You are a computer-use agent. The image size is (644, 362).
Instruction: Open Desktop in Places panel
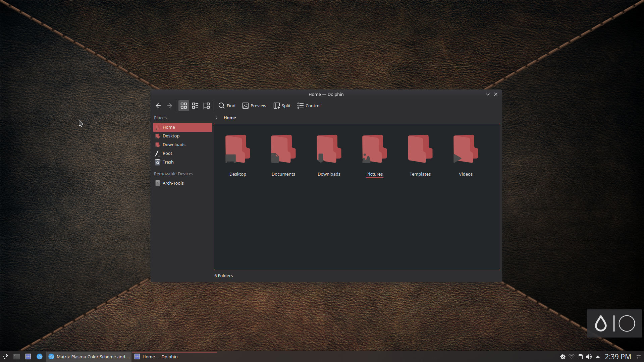[182, 136]
